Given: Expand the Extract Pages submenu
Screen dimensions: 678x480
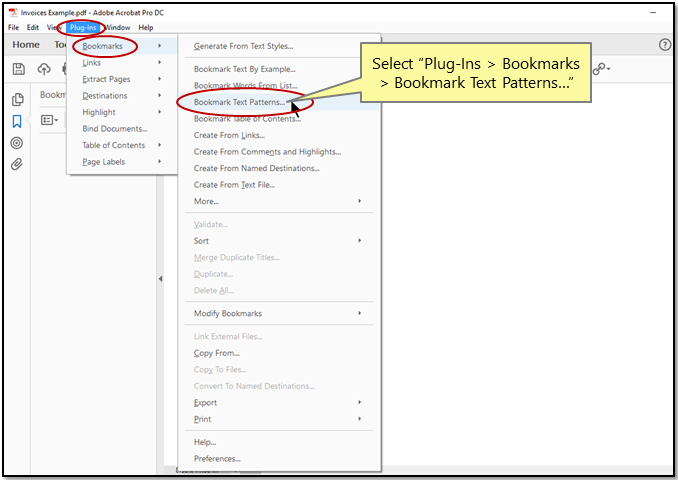Looking at the screenshot, I should 122,79.
